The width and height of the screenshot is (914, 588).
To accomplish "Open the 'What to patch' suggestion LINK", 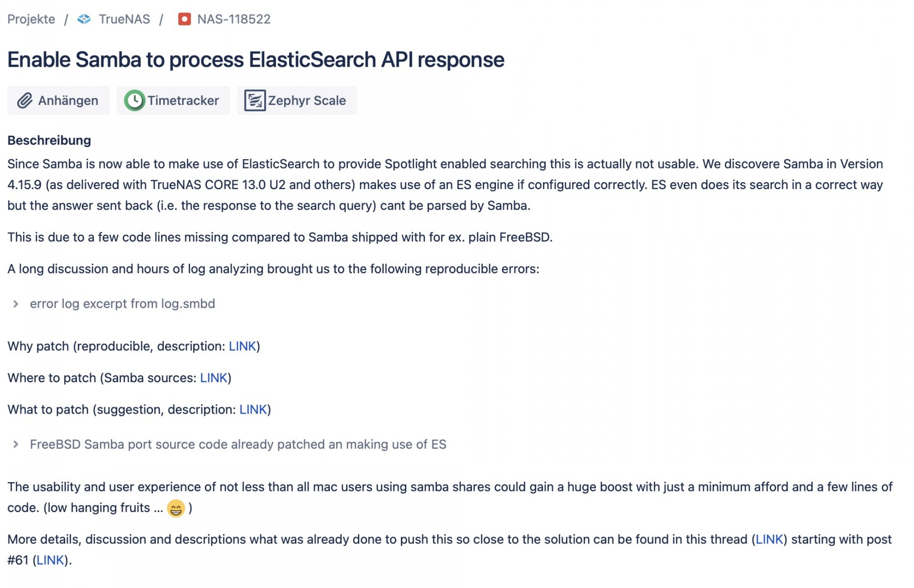I will pyautogui.click(x=253, y=410).
